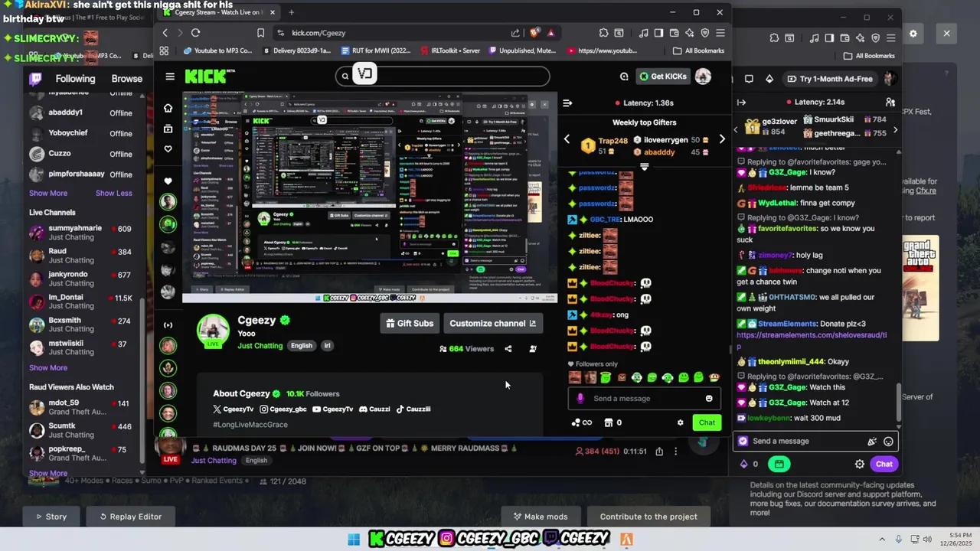Open the streamelements tip link
Viewport: 980px width, 551px height.
pos(812,340)
